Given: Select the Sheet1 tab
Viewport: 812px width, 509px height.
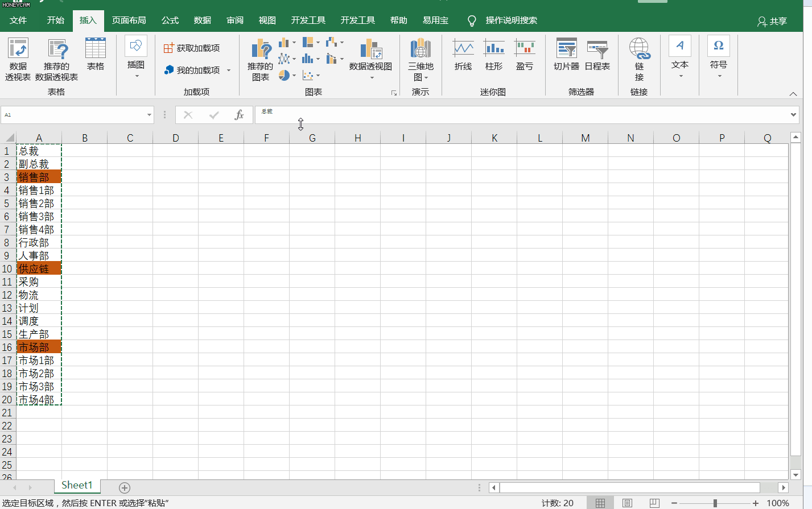Looking at the screenshot, I should pos(77,485).
